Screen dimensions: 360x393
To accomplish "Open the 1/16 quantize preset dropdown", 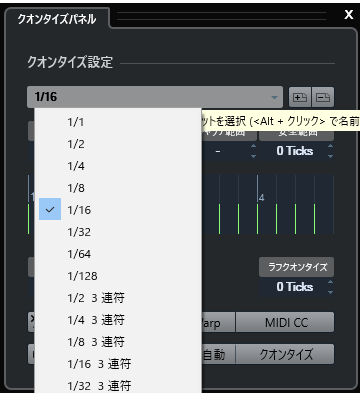I will pyautogui.click(x=155, y=97).
